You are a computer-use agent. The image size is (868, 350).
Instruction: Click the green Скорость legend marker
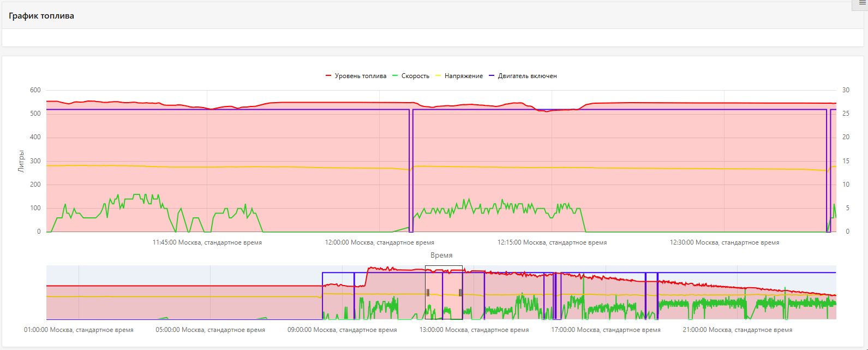coord(396,76)
